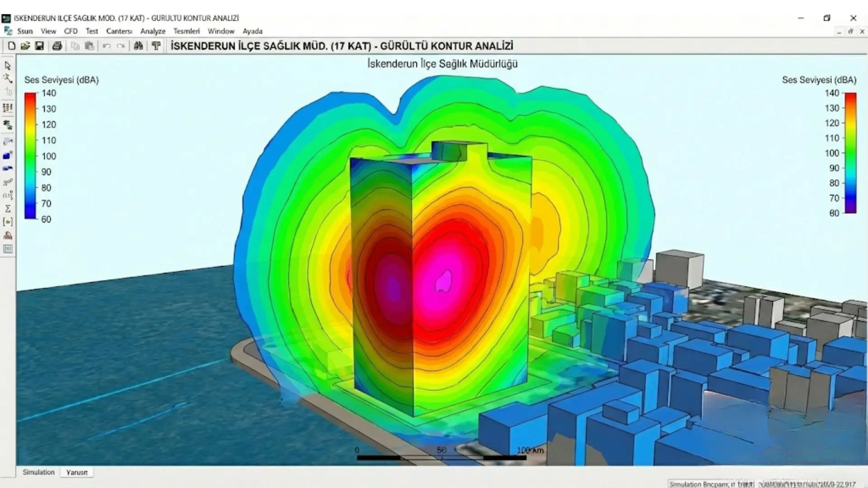Open a file with the folder icon
Screen dimensions: 868x488
pos(25,46)
